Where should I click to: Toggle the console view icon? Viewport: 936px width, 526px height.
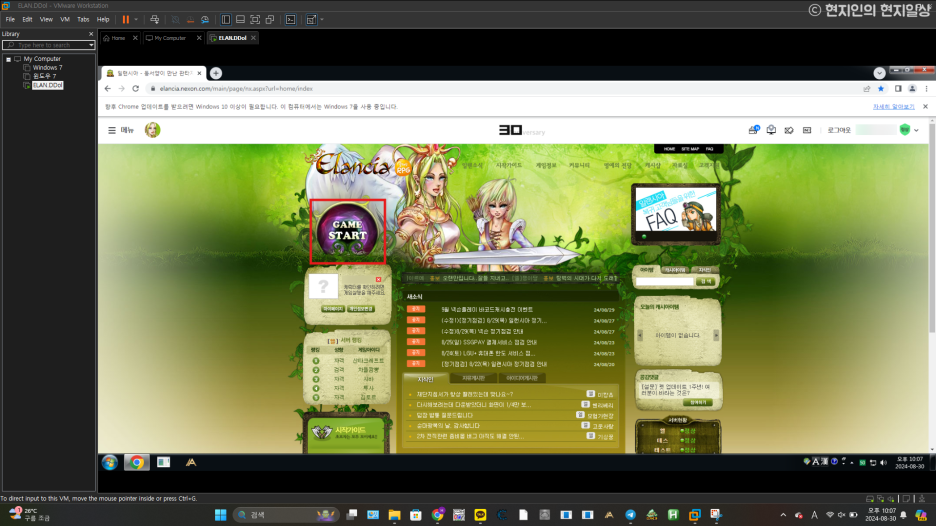(x=291, y=20)
